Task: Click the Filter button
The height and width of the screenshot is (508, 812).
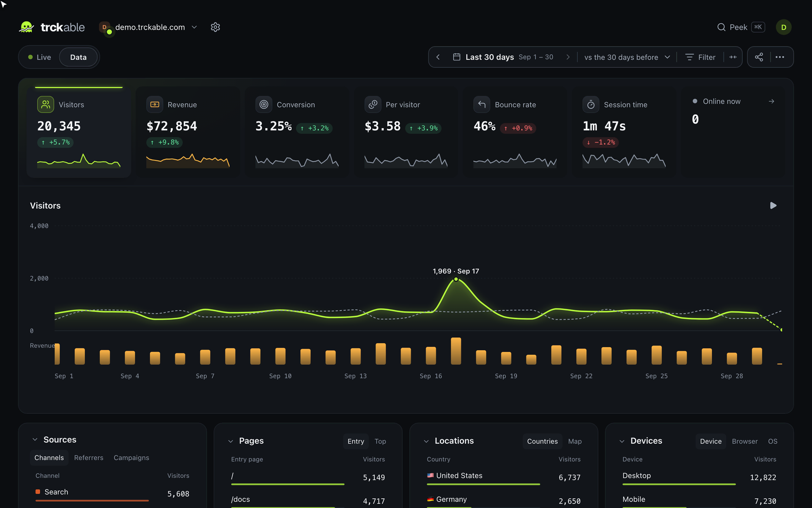Action: click(x=700, y=57)
